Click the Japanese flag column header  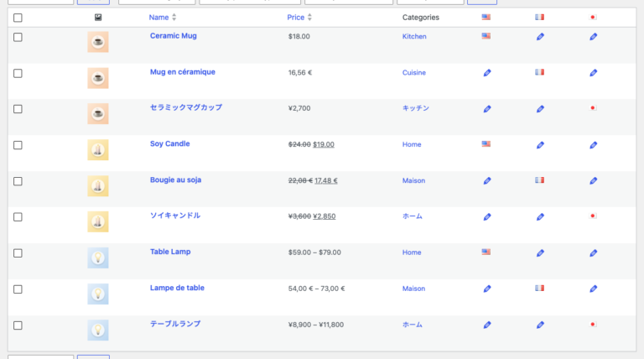click(593, 18)
